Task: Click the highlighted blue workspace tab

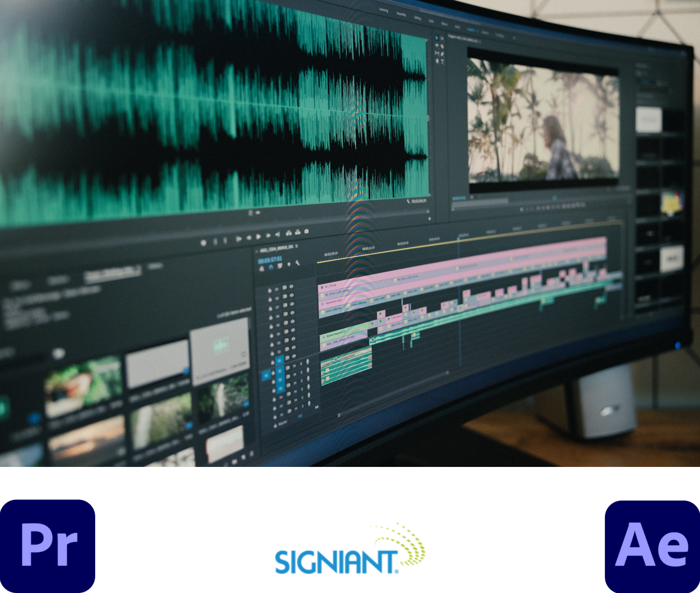Action: point(471,30)
